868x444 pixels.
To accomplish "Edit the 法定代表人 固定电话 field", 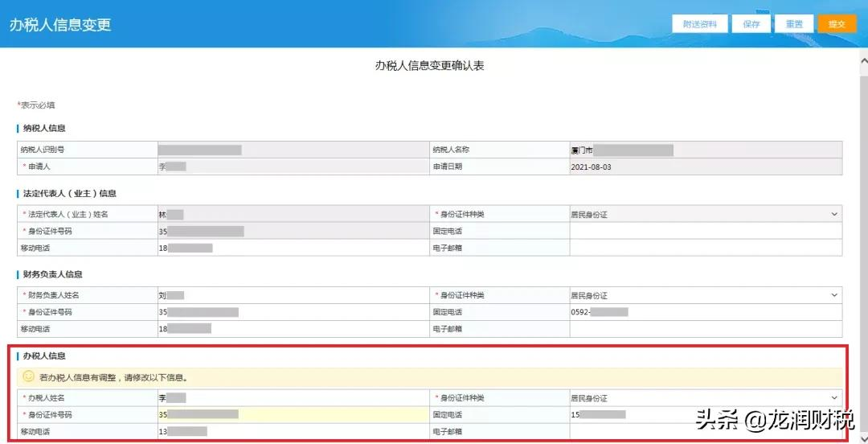I will coord(706,231).
